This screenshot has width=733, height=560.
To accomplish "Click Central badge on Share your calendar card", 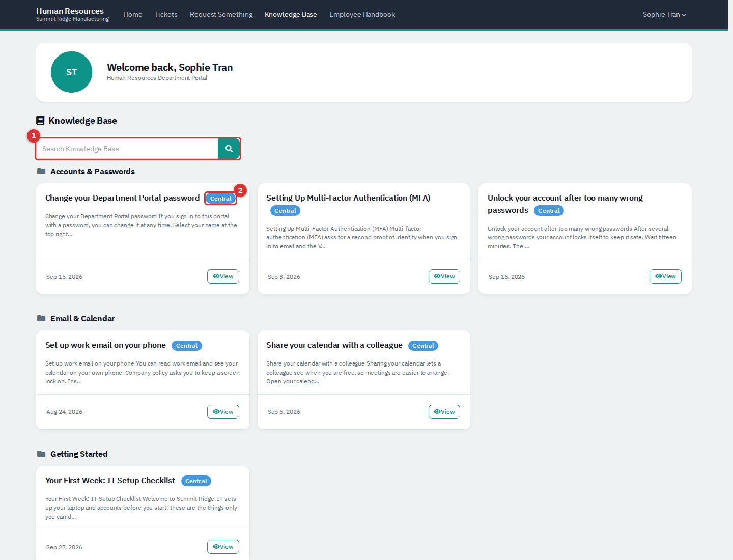I will coord(423,346).
